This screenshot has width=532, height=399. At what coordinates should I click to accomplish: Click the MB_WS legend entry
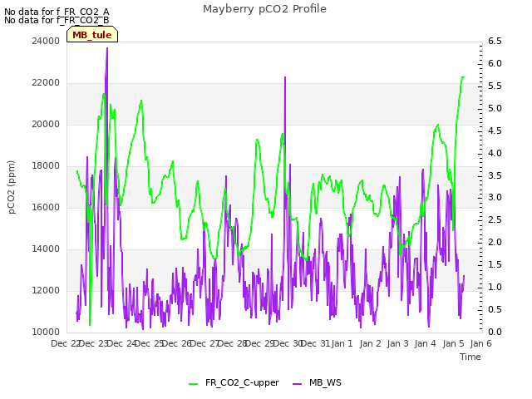click(x=317, y=382)
